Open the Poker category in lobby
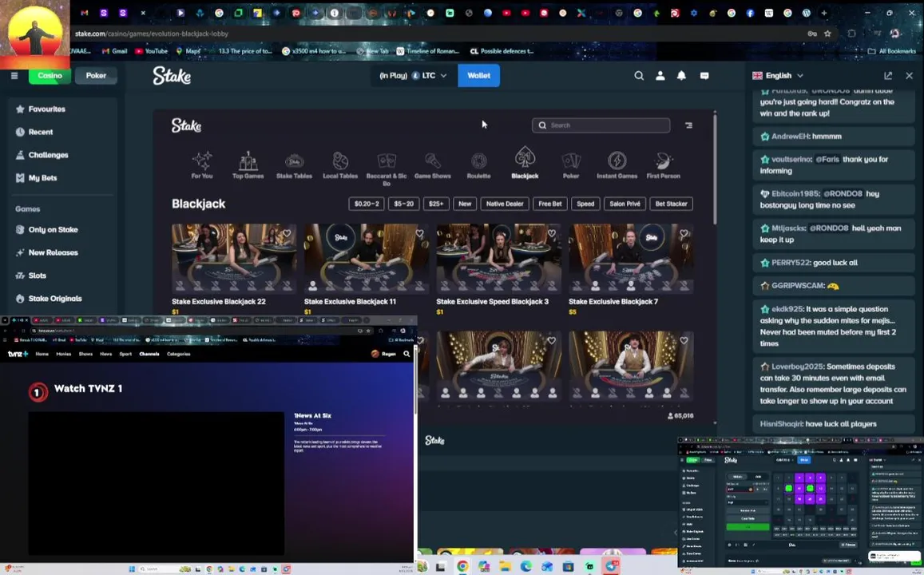 (x=571, y=165)
